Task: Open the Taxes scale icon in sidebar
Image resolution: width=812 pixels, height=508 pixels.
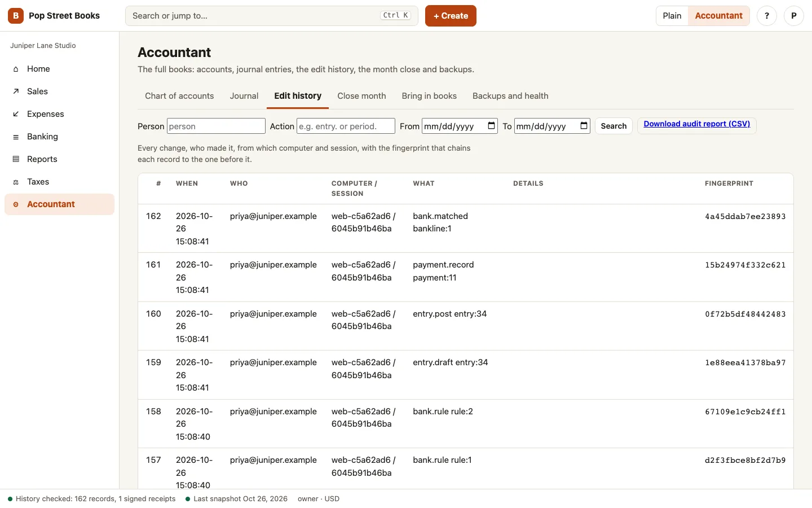Action: pyautogui.click(x=16, y=182)
